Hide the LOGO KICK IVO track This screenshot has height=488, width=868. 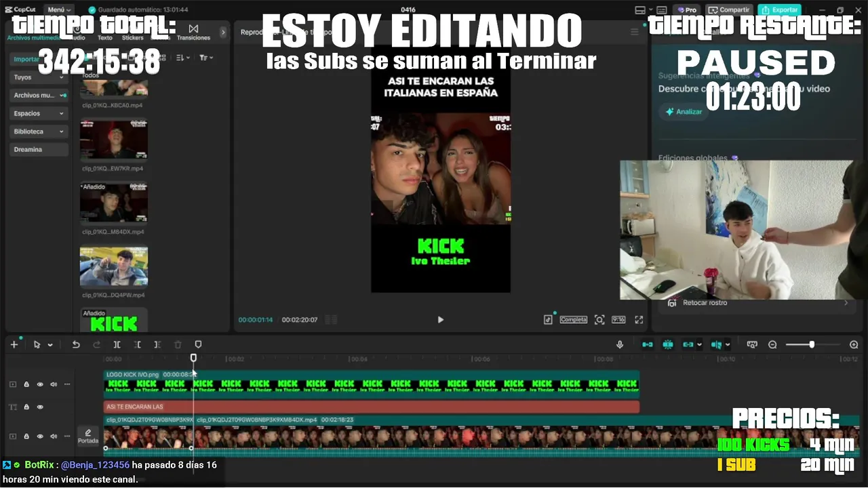40,384
